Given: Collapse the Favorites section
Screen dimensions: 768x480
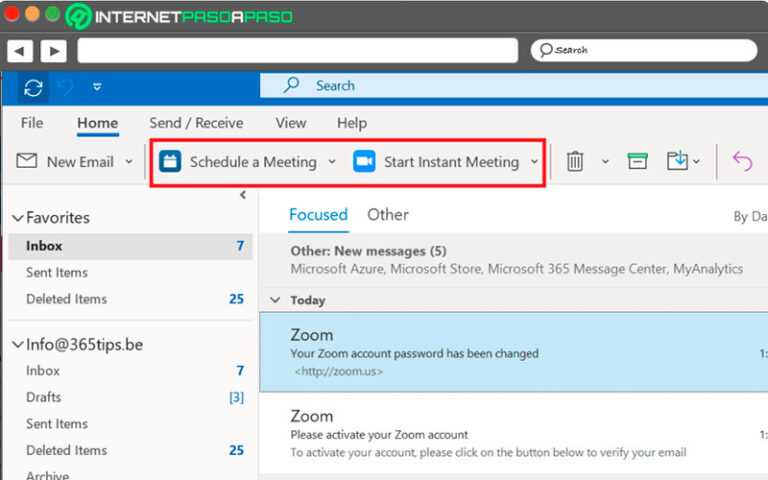Looking at the screenshot, I should 18,218.
